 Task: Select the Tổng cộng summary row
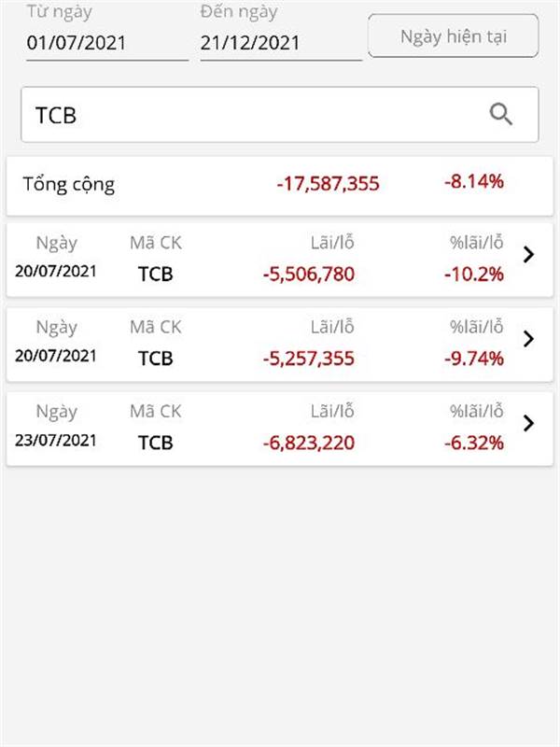[x=279, y=185]
